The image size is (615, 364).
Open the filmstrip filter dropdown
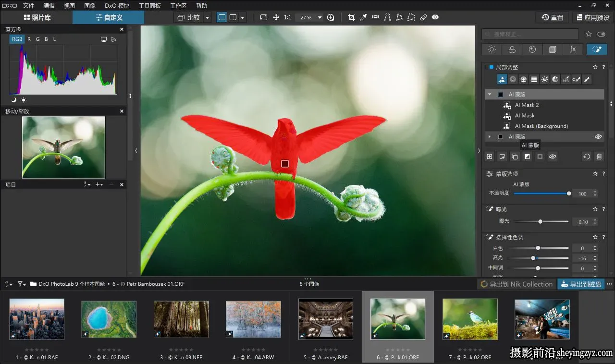pyautogui.click(x=22, y=284)
